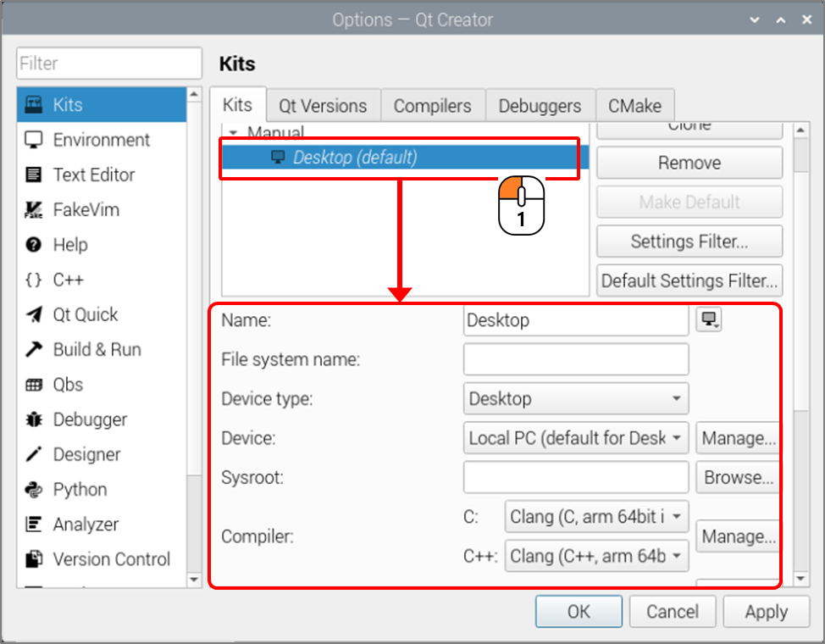Close the Options dialog window
This screenshot has height=644, width=825.
pos(806,20)
